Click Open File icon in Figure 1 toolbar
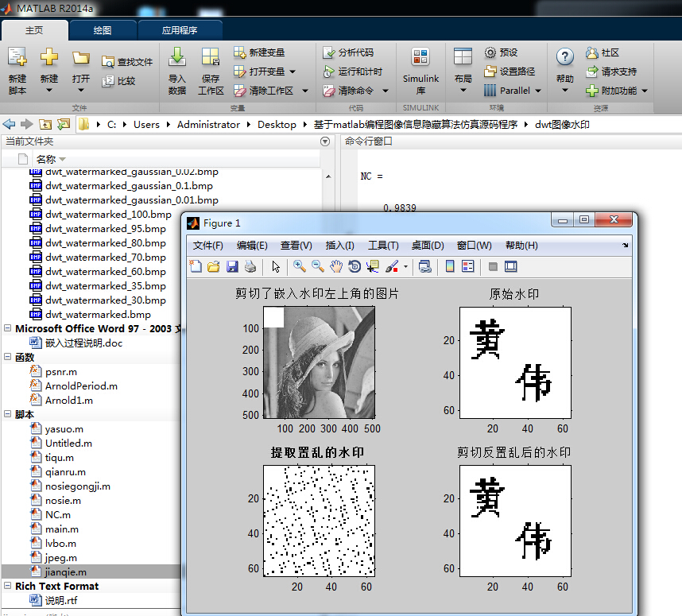The width and height of the screenshot is (682, 616). tap(214, 266)
